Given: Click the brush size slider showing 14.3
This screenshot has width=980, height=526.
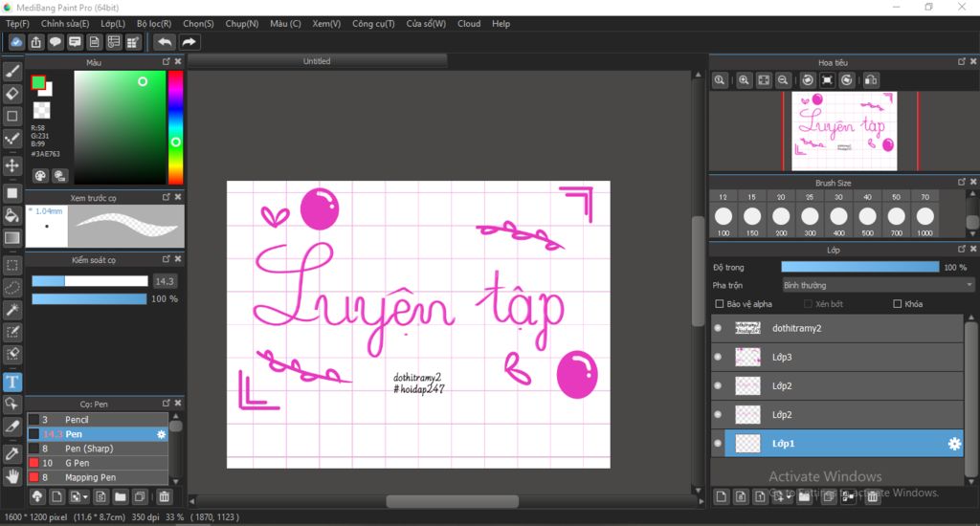Looking at the screenshot, I should click(x=89, y=281).
